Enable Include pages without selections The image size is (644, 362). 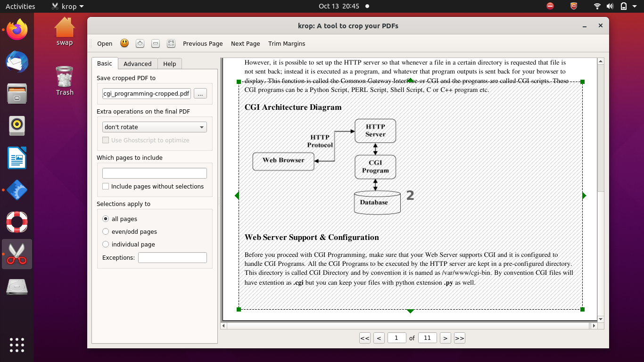pyautogui.click(x=106, y=186)
